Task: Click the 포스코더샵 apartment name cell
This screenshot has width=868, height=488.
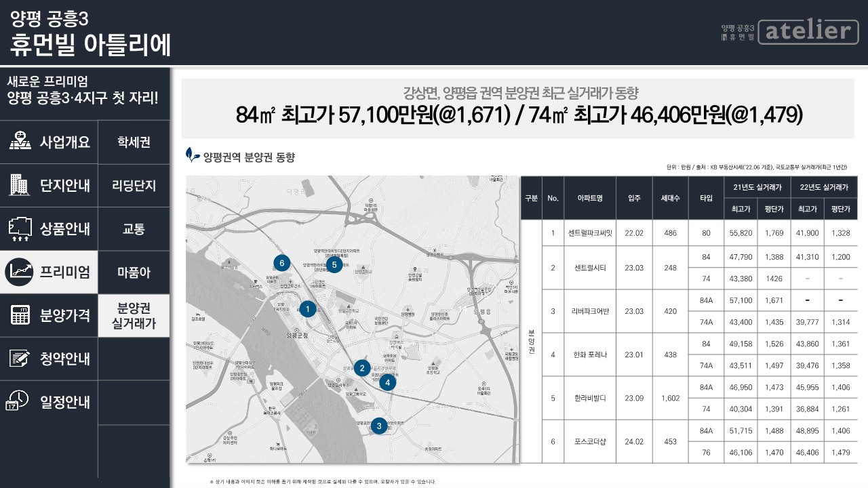Action: click(x=590, y=441)
